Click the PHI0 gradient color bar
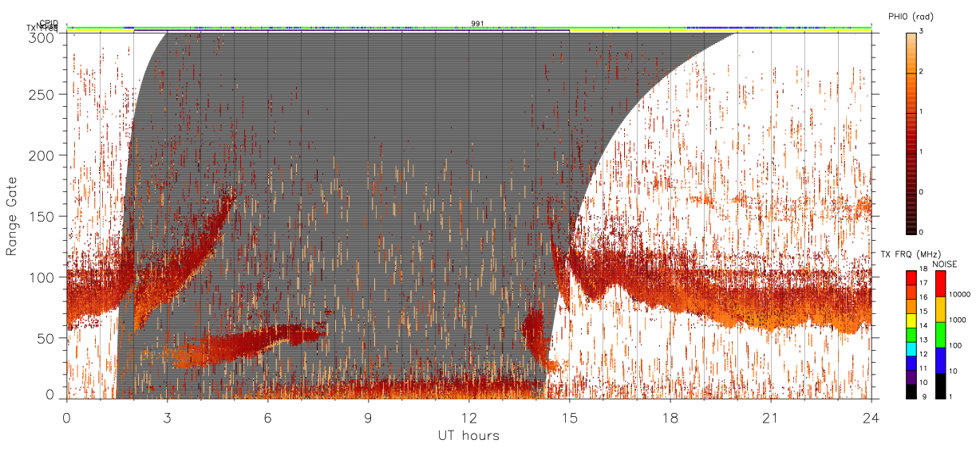This screenshot has width=980, height=452. [911, 132]
